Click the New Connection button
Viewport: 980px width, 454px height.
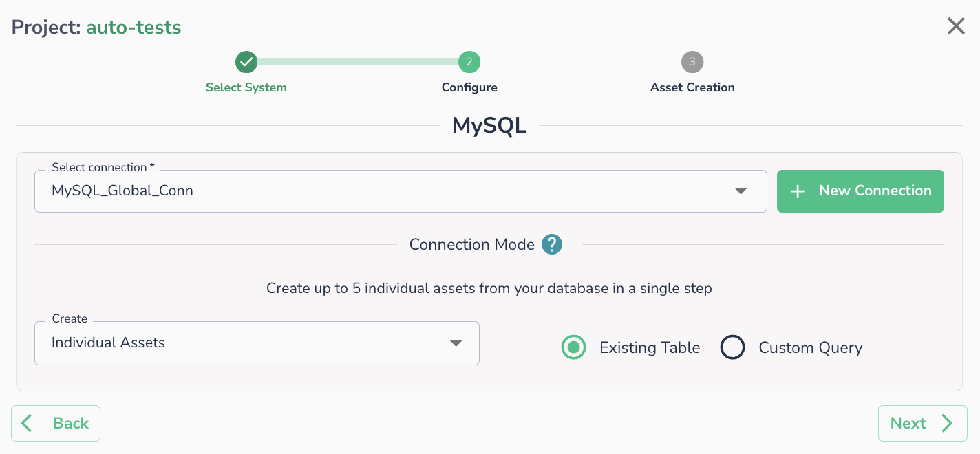click(x=860, y=191)
